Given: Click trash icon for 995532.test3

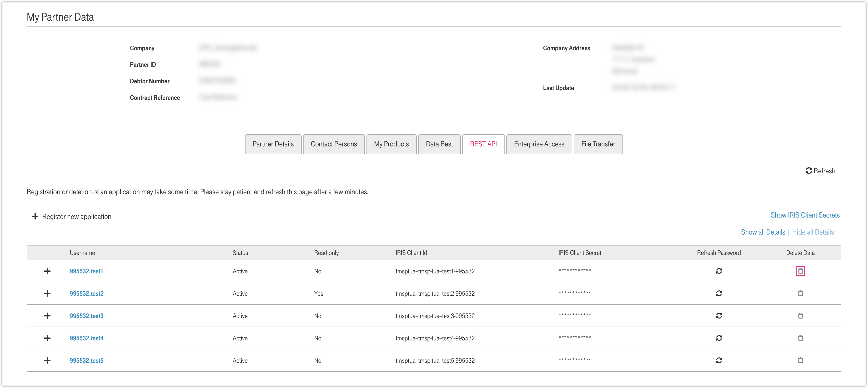Looking at the screenshot, I should (800, 316).
